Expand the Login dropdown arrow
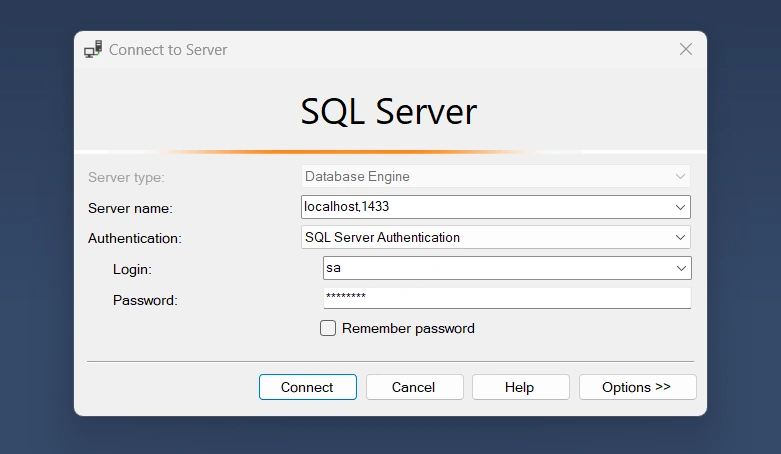Viewport: 781px width, 454px height. [681, 268]
